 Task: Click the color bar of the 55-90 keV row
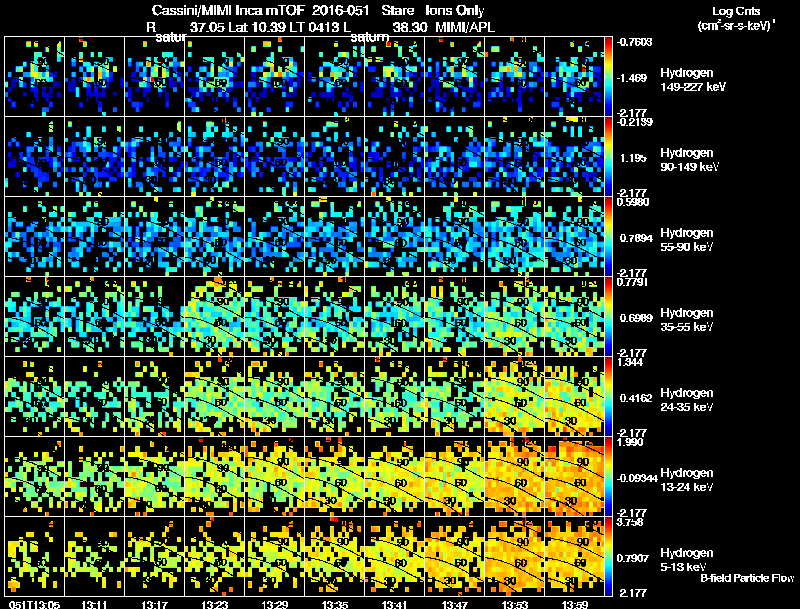click(609, 236)
